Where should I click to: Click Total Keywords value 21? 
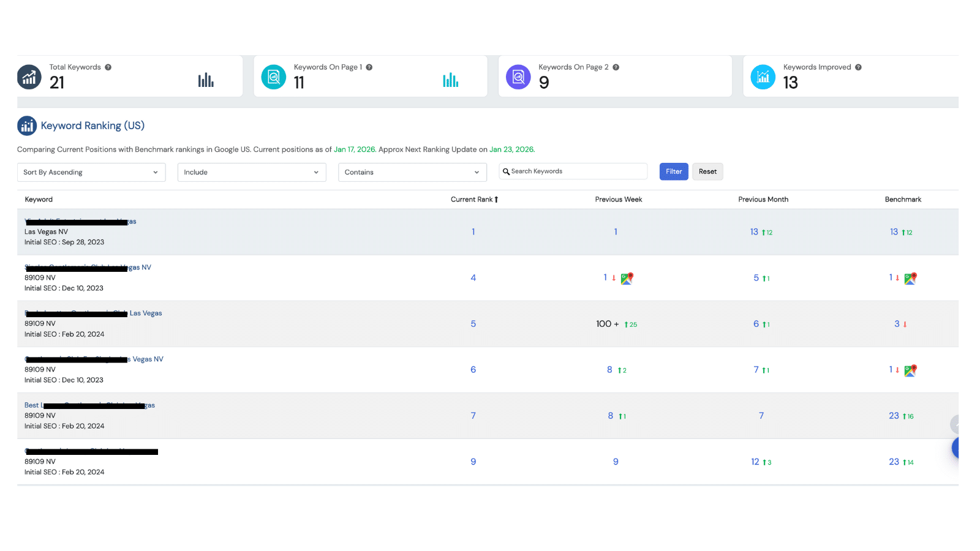click(x=57, y=83)
